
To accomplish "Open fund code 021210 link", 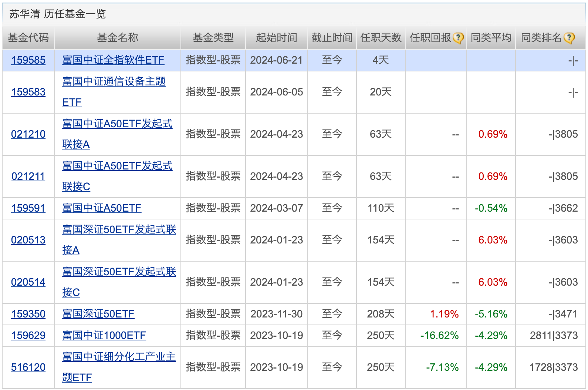I will (28, 134).
